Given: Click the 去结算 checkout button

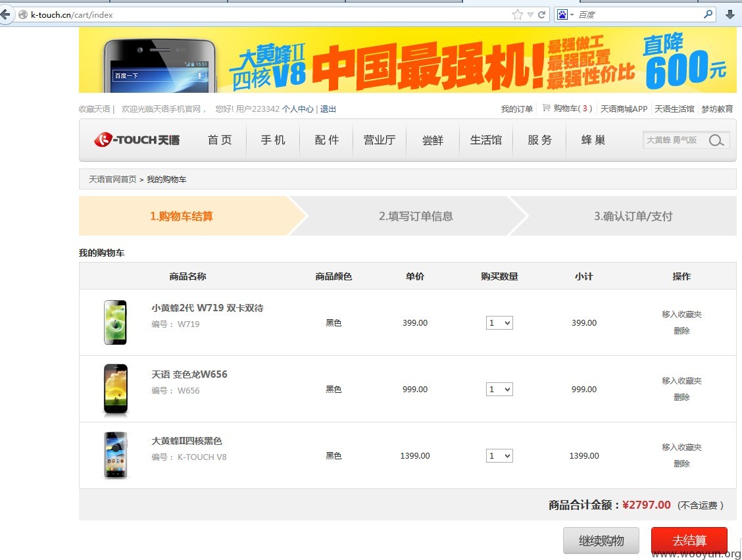Looking at the screenshot, I should coord(689,541).
